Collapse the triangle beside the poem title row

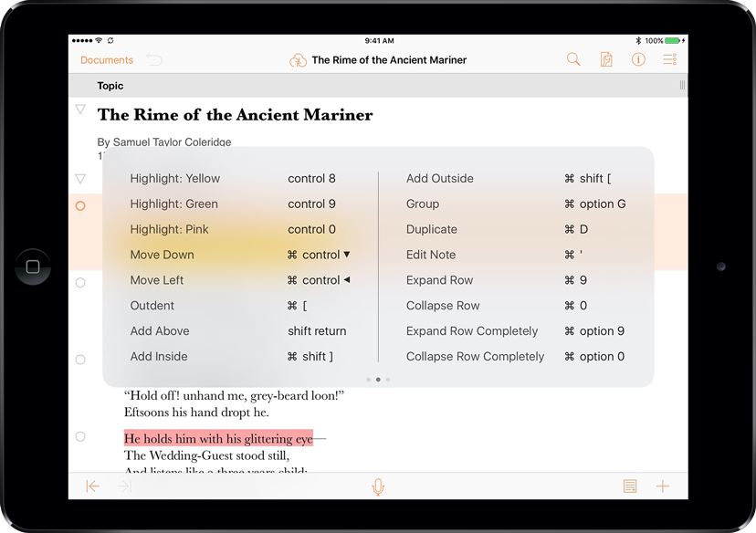[80, 110]
